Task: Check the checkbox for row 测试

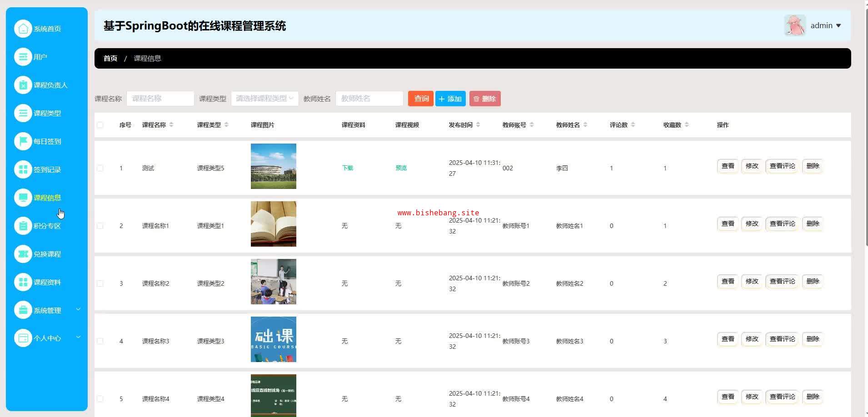Action: pos(100,168)
